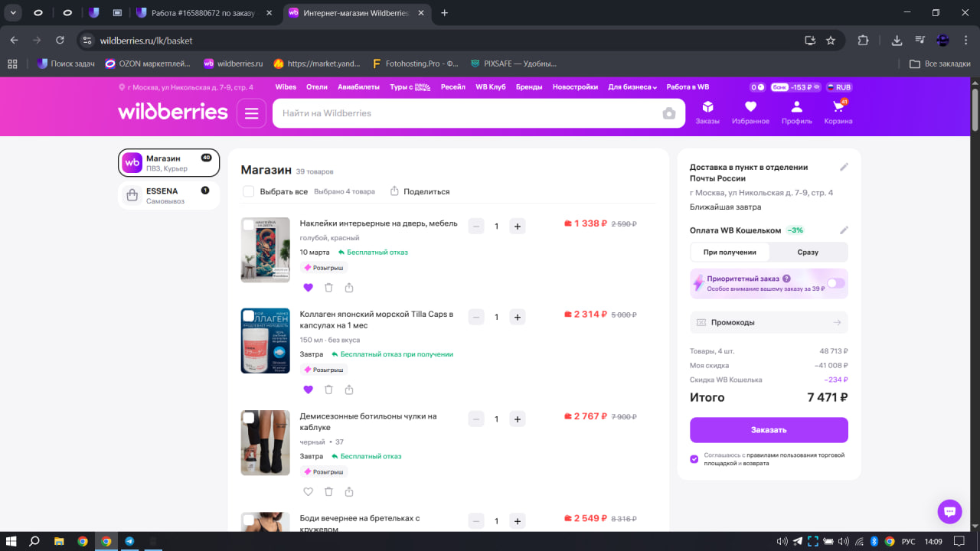Viewport: 980px width, 551px height.
Task: Switch to the Работа #165880672 browser tab
Action: click(x=202, y=13)
